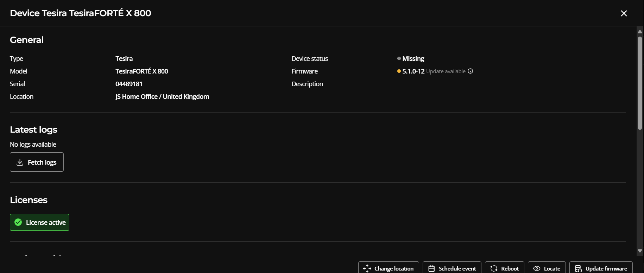The width and height of the screenshot is (644, 273).
Task: Close the device details dialog
Action: [x=624, y=13]
